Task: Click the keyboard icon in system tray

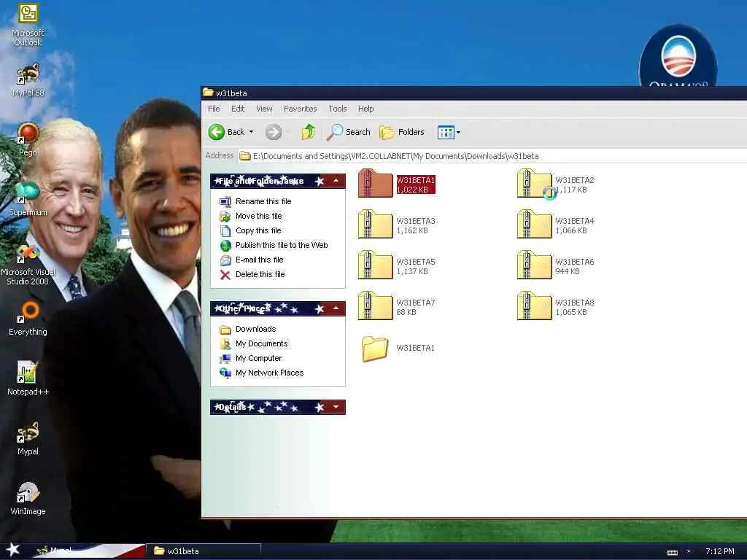Action: click(x=672, y=553)
